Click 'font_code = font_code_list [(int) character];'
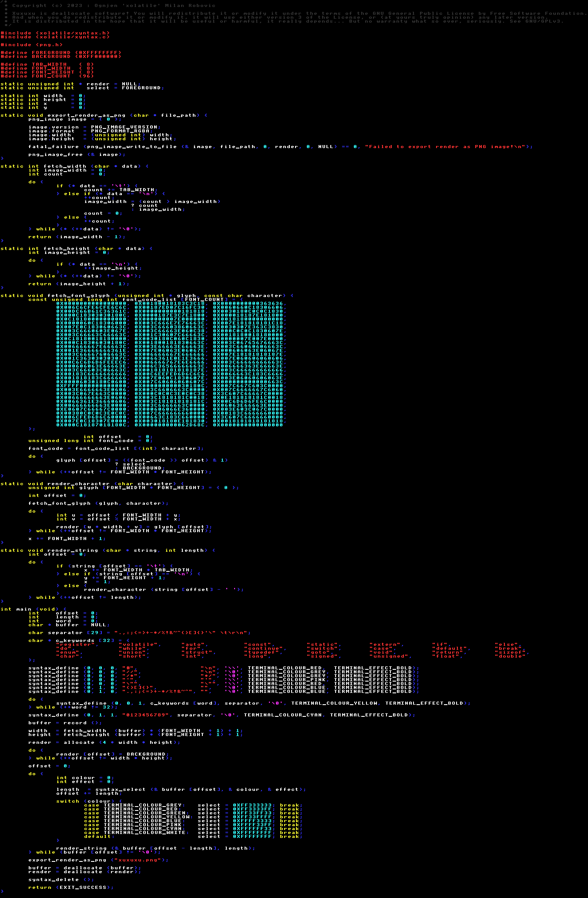This screenshot has height=898, width=588. (116, 449)
